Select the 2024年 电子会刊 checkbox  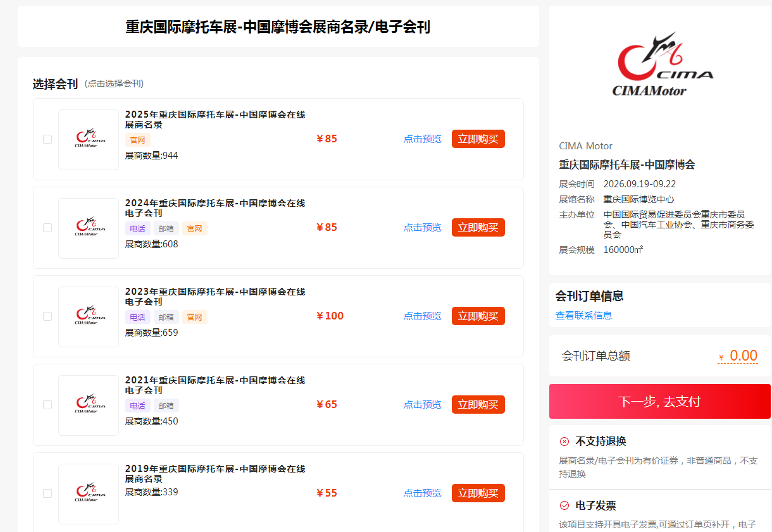tap(47, 228)
